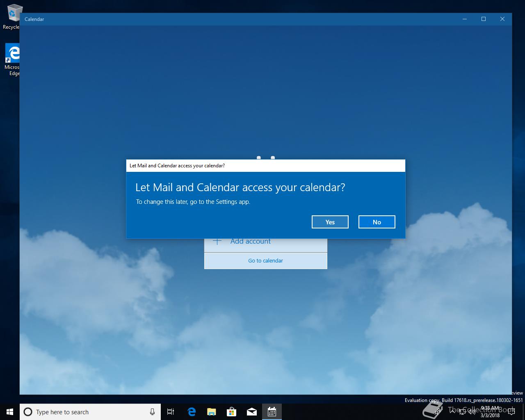Click the volume icon in system tray
This screenshot has width=525, height=420.
472,412
